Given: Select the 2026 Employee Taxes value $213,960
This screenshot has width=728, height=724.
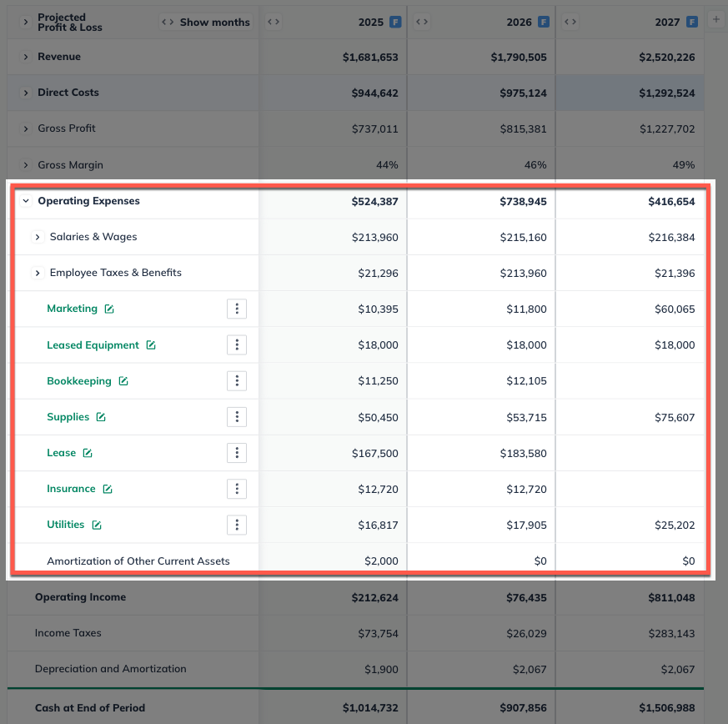Looking at the screenshot, I should coord(523,274).
